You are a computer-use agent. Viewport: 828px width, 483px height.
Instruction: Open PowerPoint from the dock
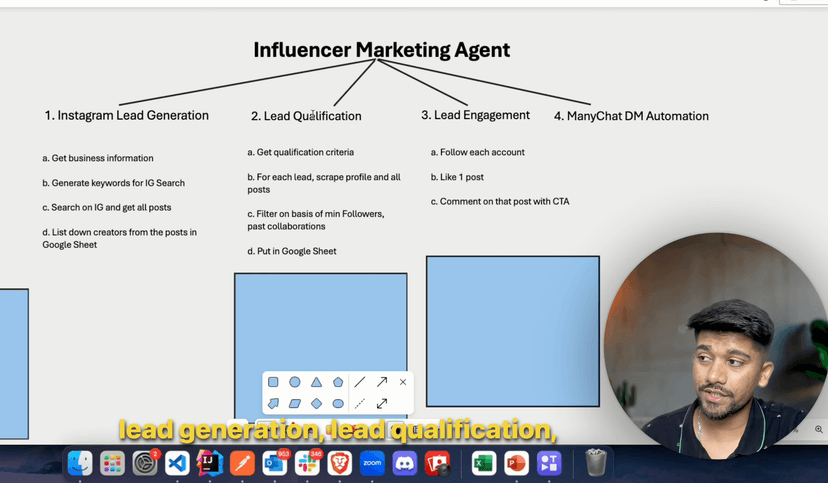click(x=516, y=463)
